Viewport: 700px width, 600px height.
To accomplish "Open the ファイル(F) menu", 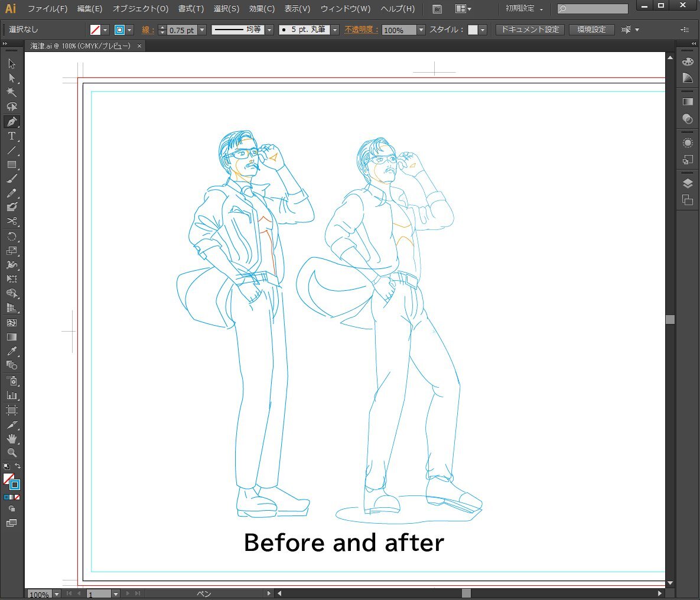I will (47, 8).
